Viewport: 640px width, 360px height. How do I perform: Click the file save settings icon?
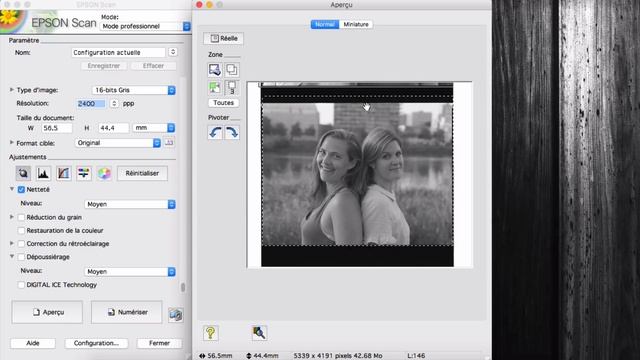[x=176, y=315]
